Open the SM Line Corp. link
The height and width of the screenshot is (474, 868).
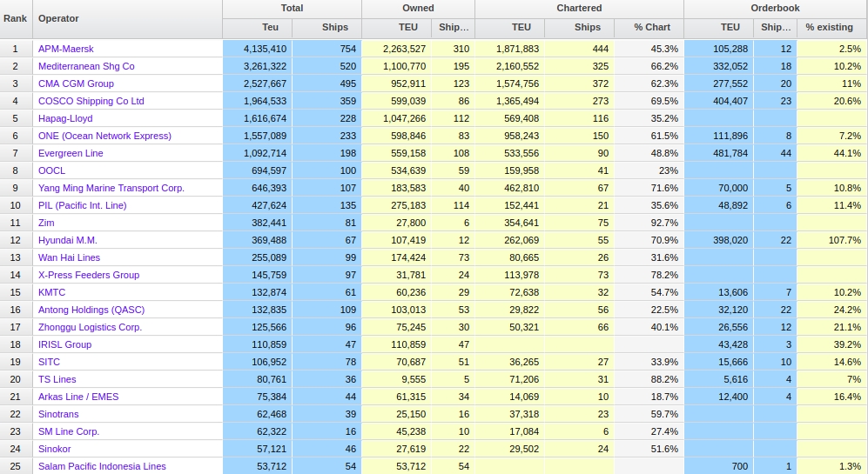[69, 432]
